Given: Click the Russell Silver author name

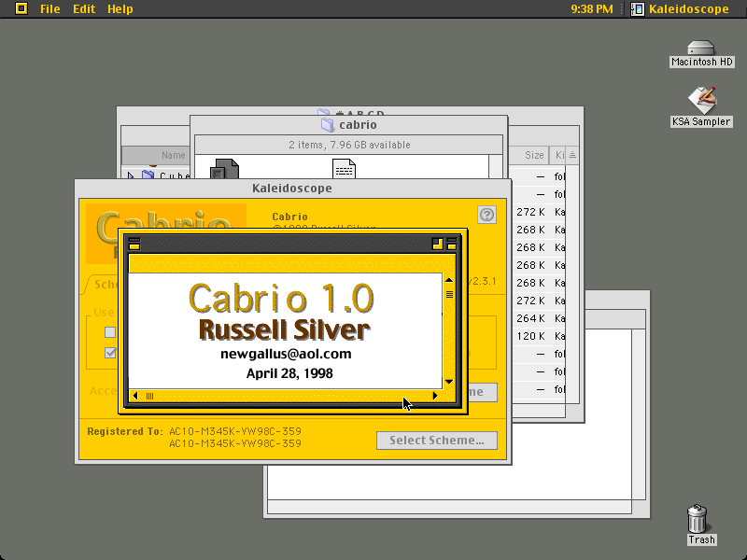Looking at the screenshot, I should pos(285,329).
